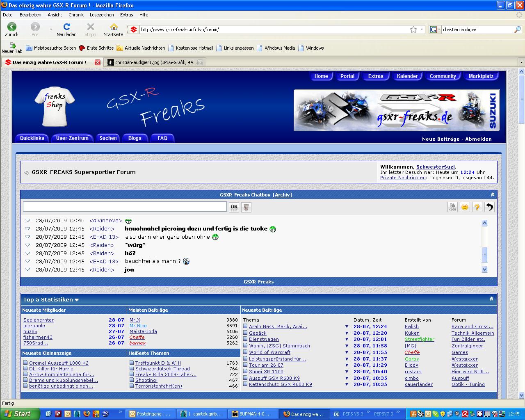Open the Race and Cross forum link

pyautogui.click(x=472, y=326)
